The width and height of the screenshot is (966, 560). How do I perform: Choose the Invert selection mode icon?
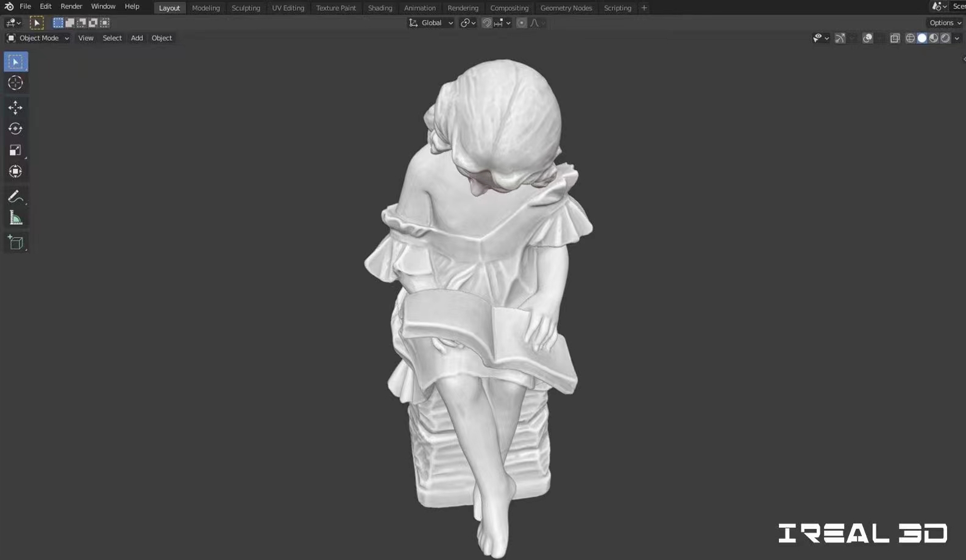pyautogui.click(x=93, y=23)
